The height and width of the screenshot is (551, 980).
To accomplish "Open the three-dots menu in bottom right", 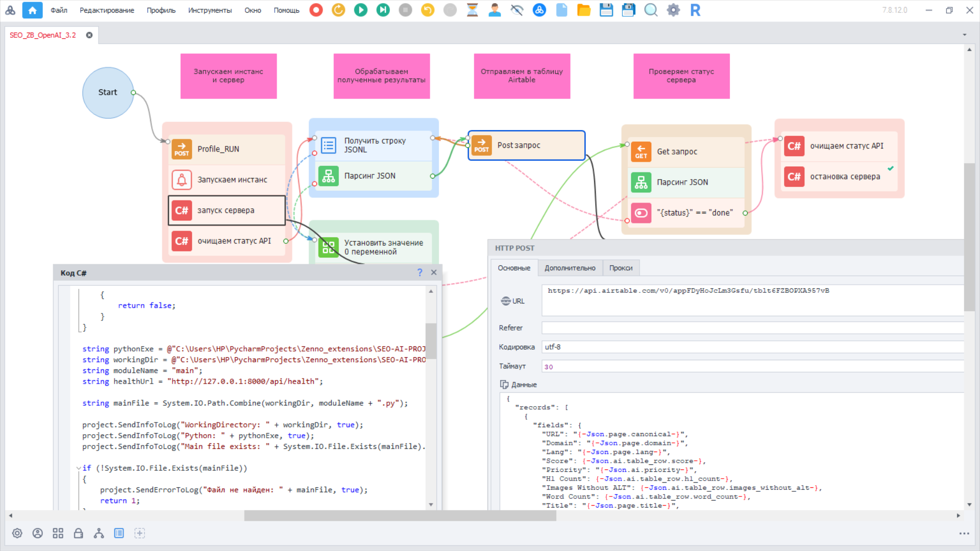I will [964, 533].
